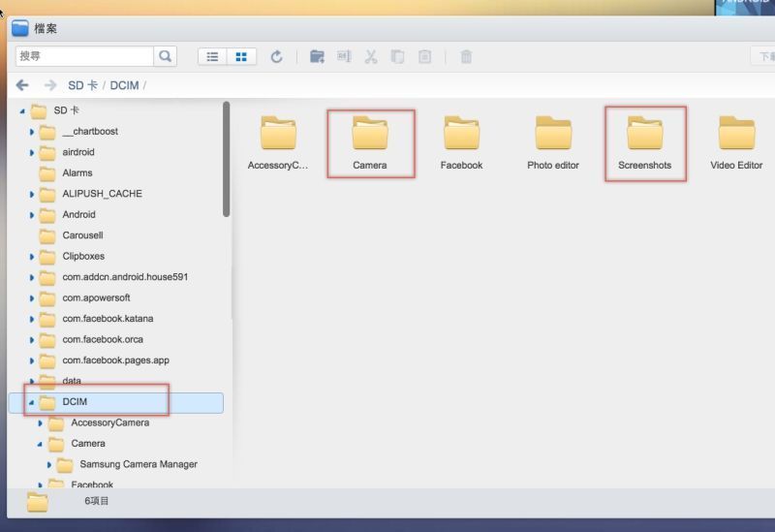Refresh the file listing

point(277,57)
